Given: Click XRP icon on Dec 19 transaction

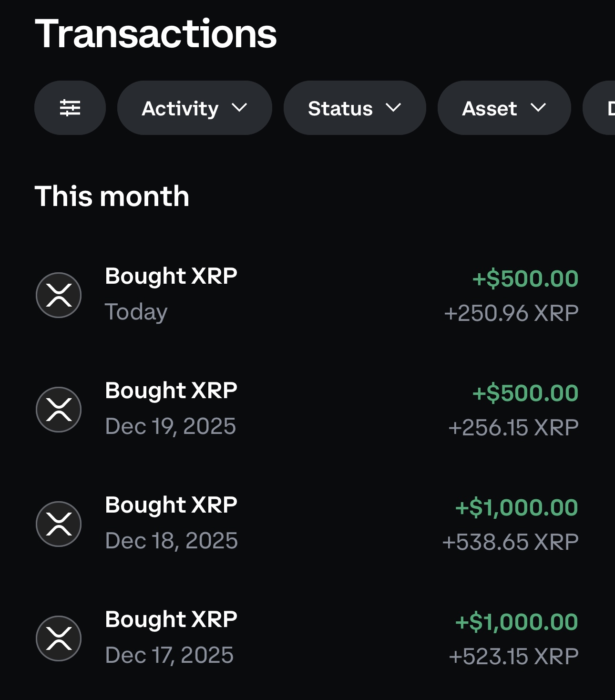Looking at the screenshot, I should 59,410.
